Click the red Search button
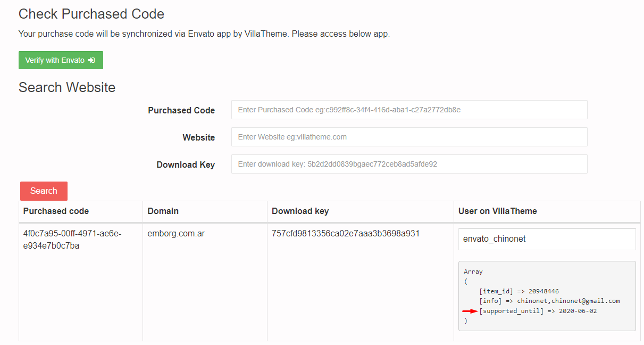Screen dimensions: 644x345 tap(44, 191)
